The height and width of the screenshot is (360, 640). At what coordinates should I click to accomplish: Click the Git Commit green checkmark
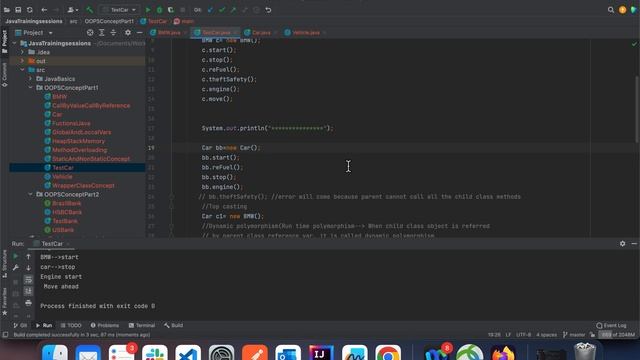pyautogui.click(x=222, y=10)
